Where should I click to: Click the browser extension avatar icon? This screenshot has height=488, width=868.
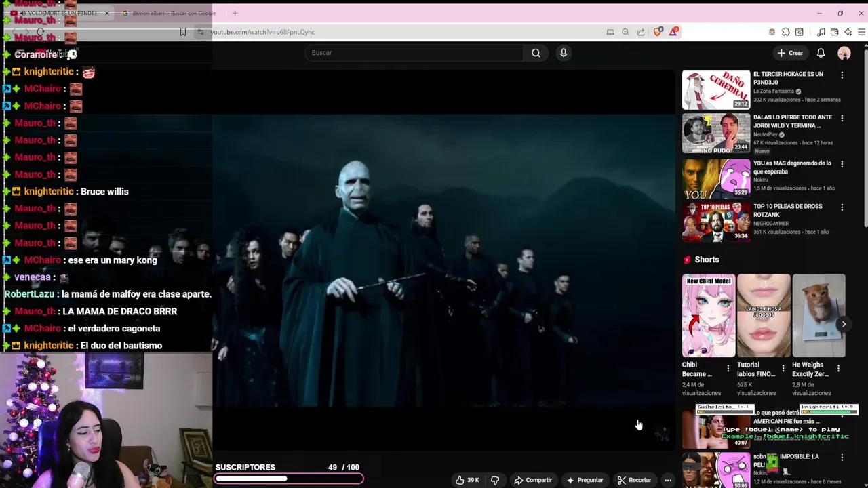click(x=772, y=32)
